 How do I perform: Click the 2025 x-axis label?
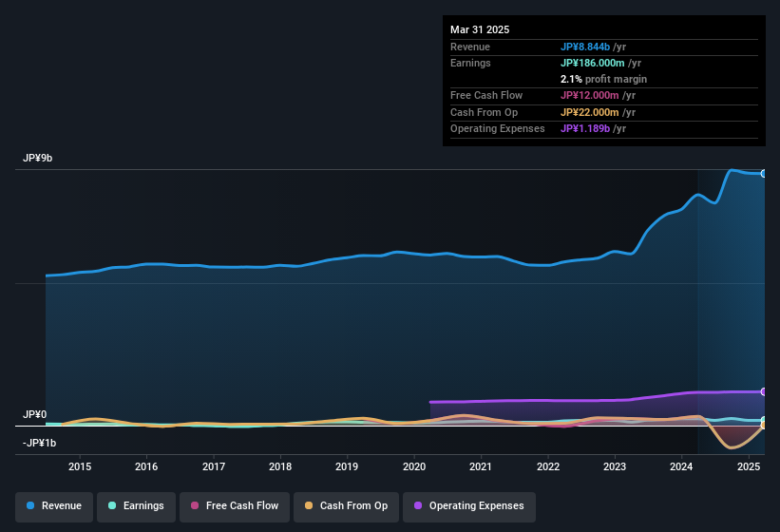coord(749,466)
